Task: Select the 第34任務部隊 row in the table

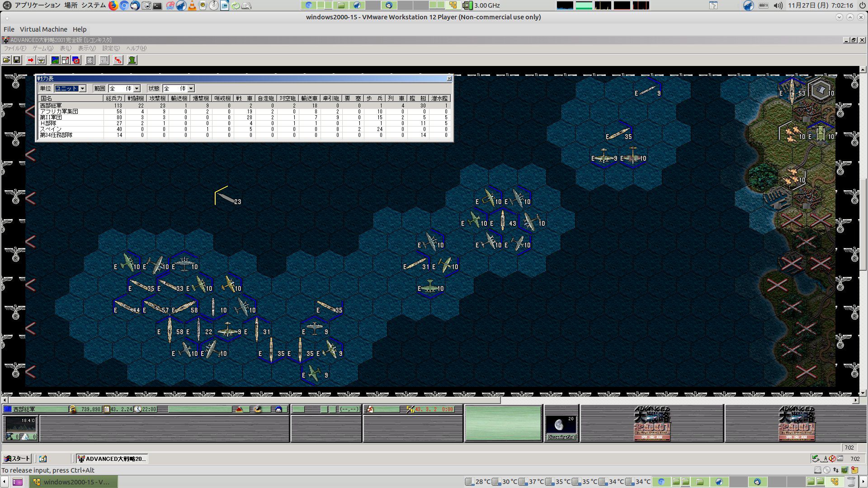Action: click(244, 135)
